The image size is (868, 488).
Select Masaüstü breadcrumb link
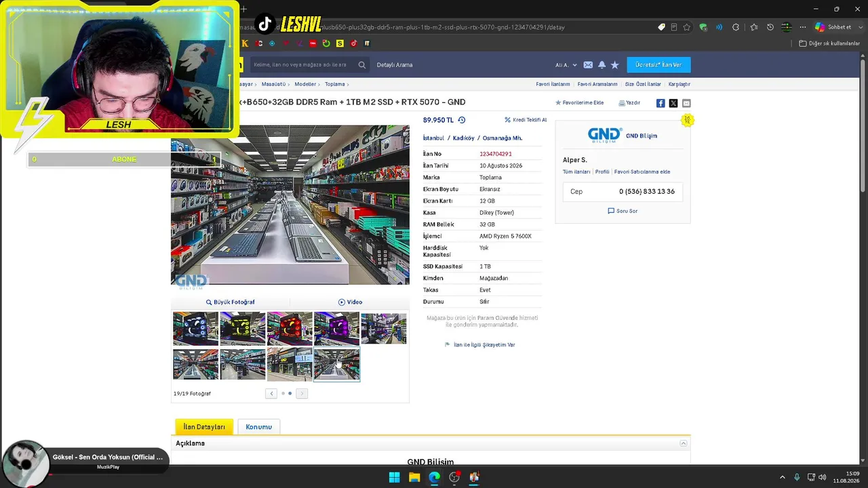(x=274, y=84)
